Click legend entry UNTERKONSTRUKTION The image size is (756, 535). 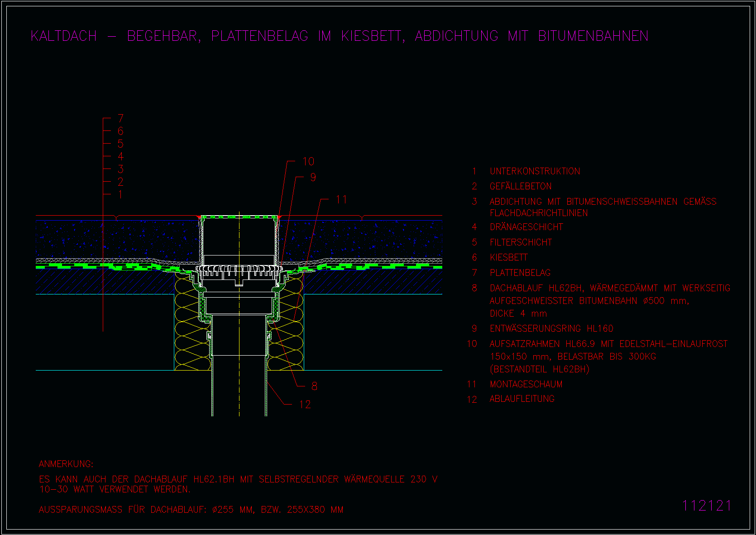click(535, 171)
